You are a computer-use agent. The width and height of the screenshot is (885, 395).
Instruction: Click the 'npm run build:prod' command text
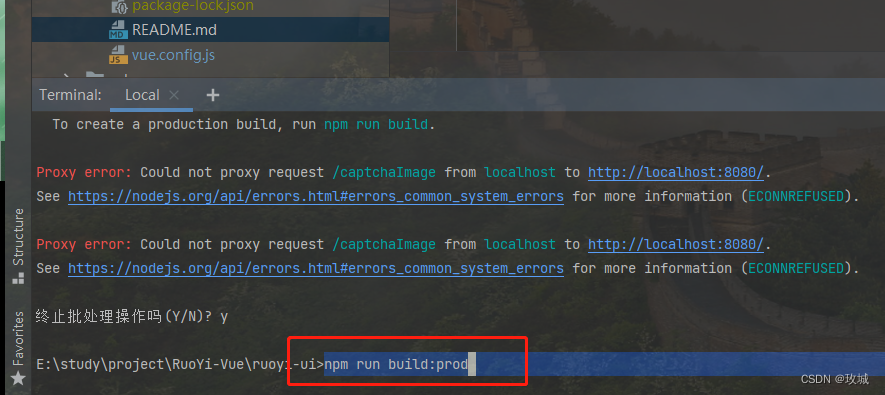396,365
